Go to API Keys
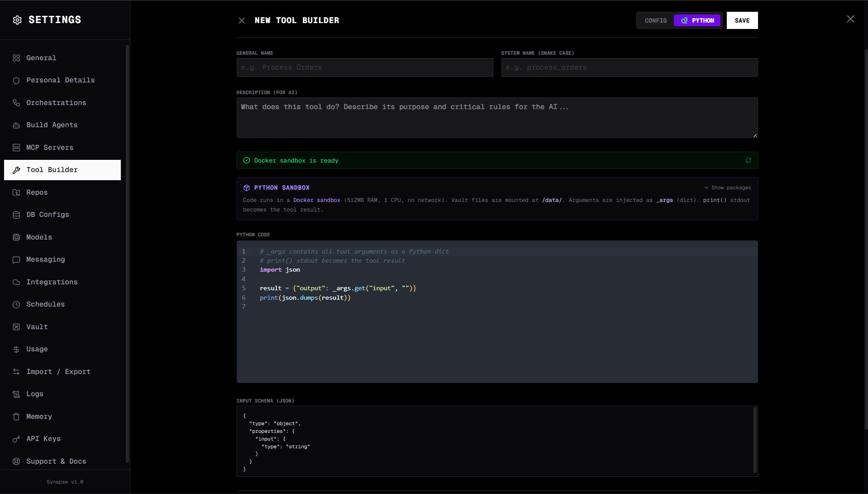The width and height of the screenshot is (868, 494). (62, 439)
